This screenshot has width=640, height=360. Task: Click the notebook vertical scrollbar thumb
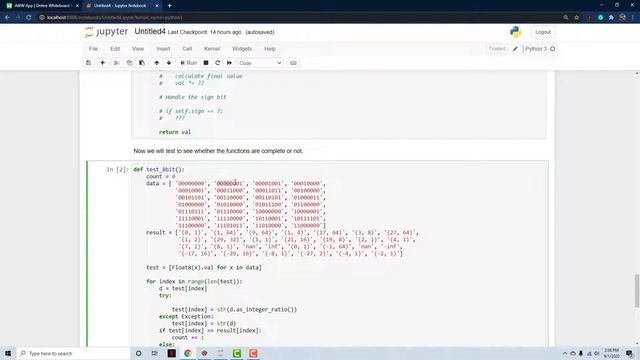coord(637,291)
